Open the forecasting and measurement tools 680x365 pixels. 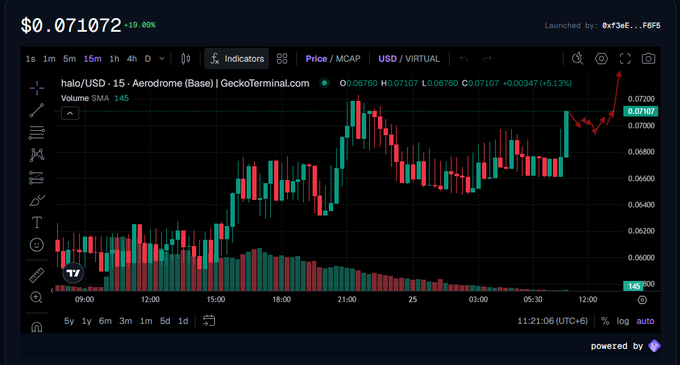click(x=37, y=178)
